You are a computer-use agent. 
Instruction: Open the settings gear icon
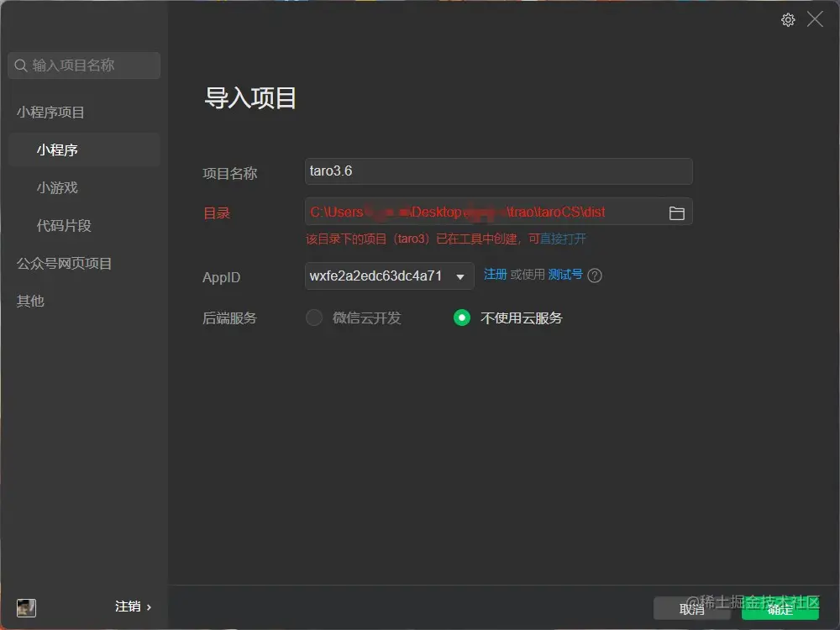(x=788, y=19)
